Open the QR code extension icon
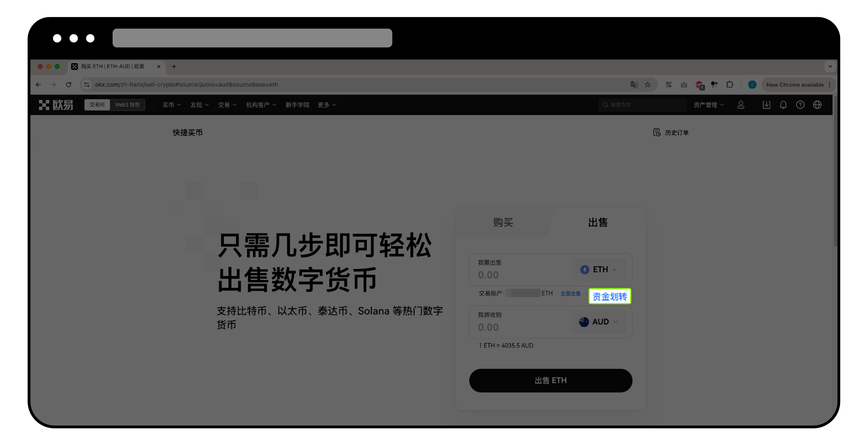868x444 pixels. point(669,85)
